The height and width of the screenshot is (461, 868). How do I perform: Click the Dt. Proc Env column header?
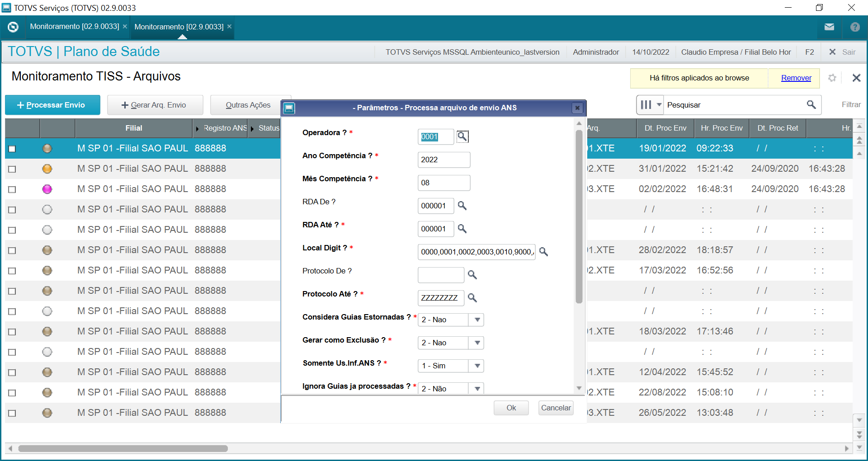665,128
